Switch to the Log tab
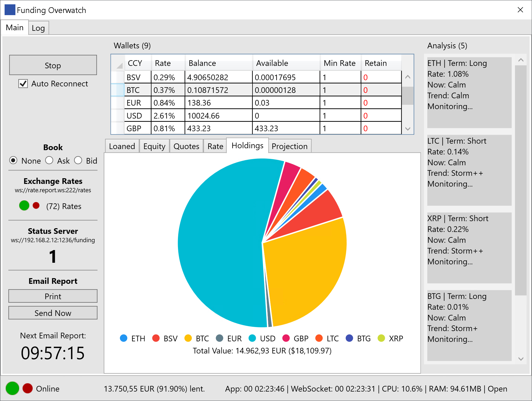This screenshot has height=401, width=532. [x=38, y=28]
